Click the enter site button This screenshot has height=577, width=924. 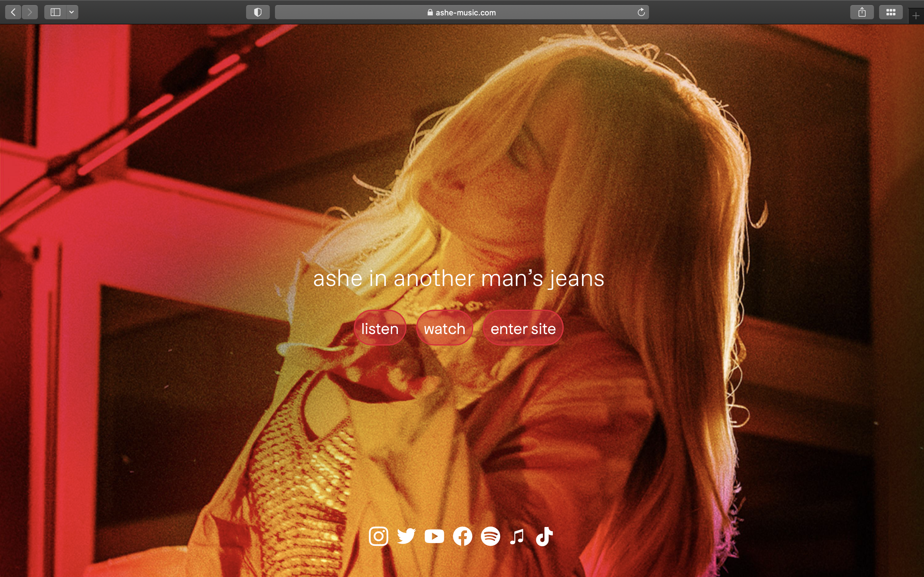523,329
